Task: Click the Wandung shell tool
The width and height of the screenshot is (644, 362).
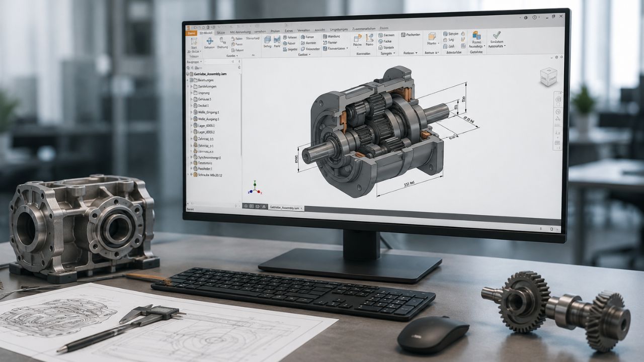Action: 331,36
